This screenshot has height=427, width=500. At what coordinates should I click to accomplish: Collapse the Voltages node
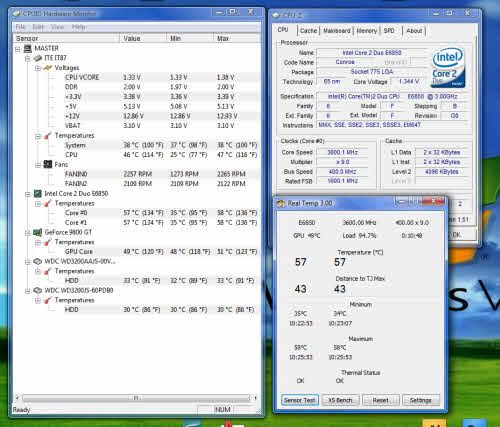click(38, 68)
